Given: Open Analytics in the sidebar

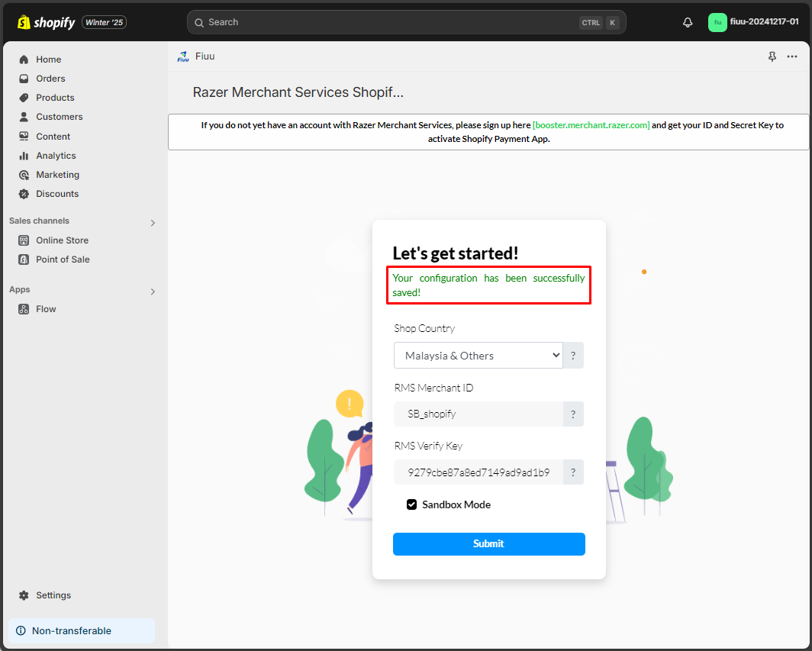Looking at the screenshot, I should [x=56, y=156].
